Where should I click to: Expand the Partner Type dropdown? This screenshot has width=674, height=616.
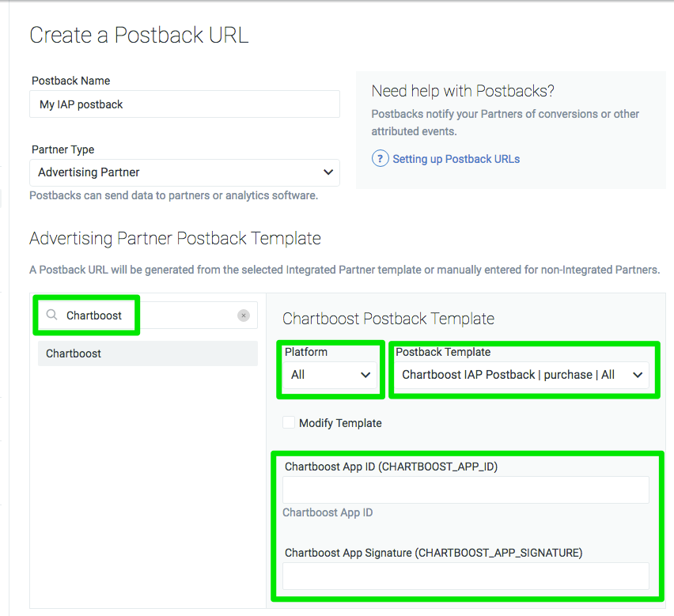click(x=185, y=172)
